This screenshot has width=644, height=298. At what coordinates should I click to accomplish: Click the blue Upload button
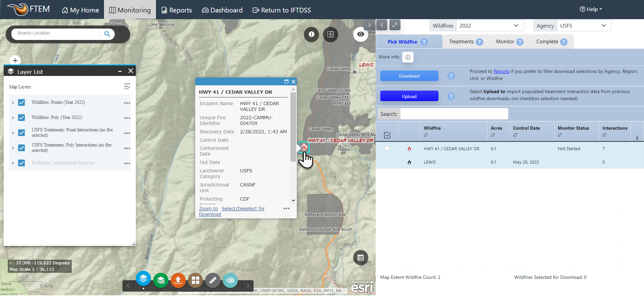[409, 96]
